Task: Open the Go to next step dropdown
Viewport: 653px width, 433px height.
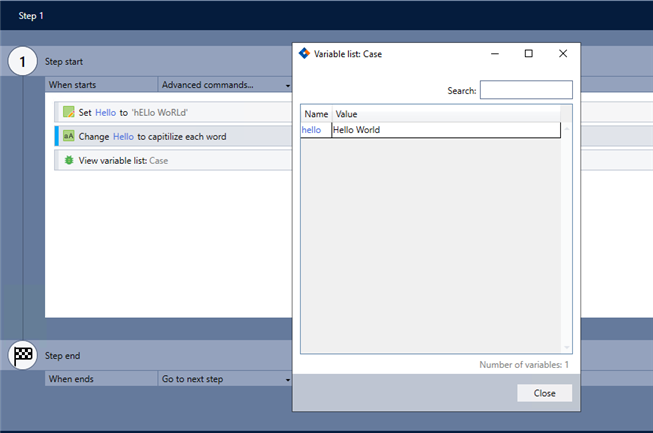Action: [225, 380]
